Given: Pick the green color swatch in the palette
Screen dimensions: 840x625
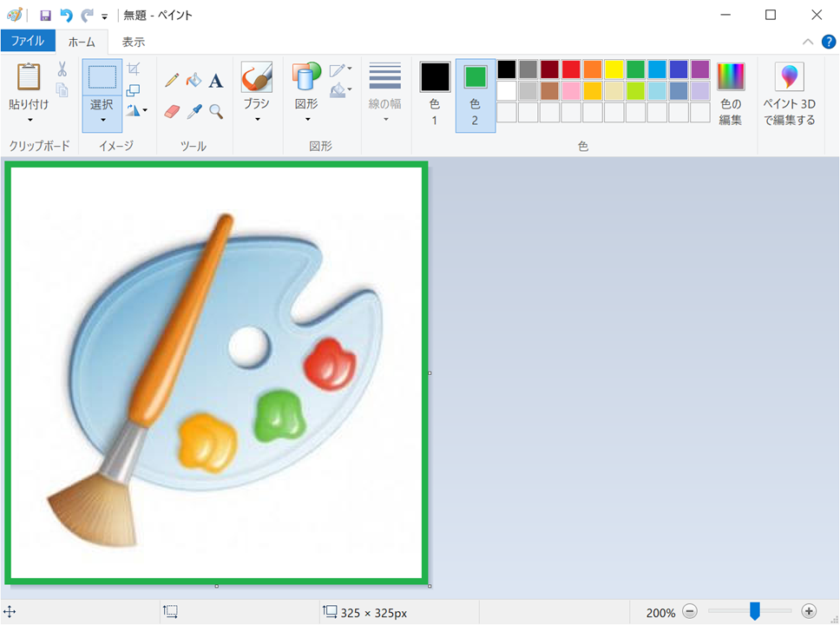Looking at the screenshot, I should pos(635,69).
